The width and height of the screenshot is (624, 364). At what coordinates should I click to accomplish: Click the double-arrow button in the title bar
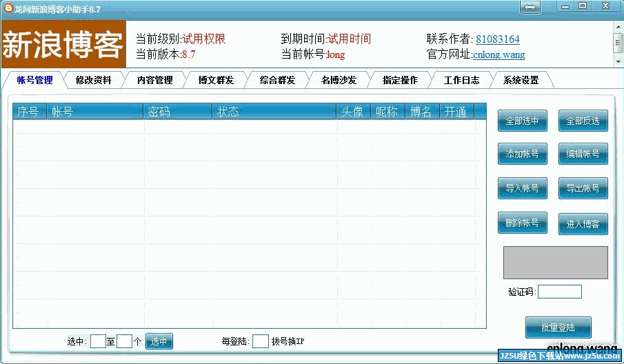coord(530,7)
